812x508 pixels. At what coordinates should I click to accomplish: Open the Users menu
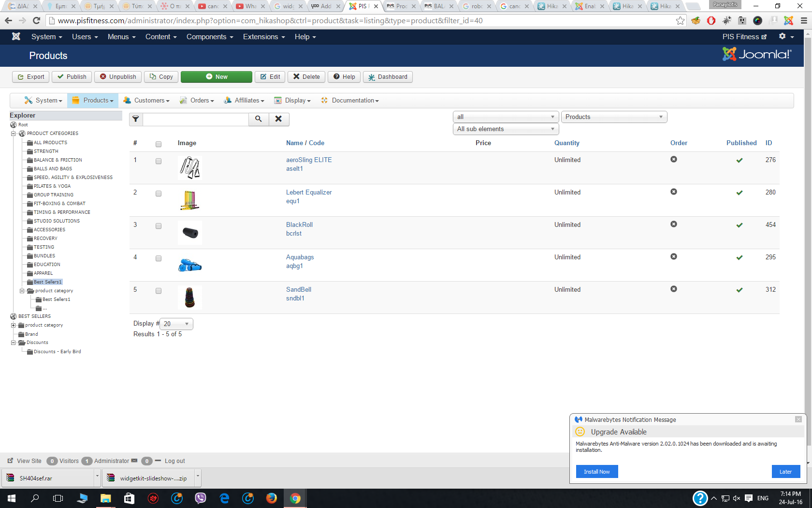[85, 37]
